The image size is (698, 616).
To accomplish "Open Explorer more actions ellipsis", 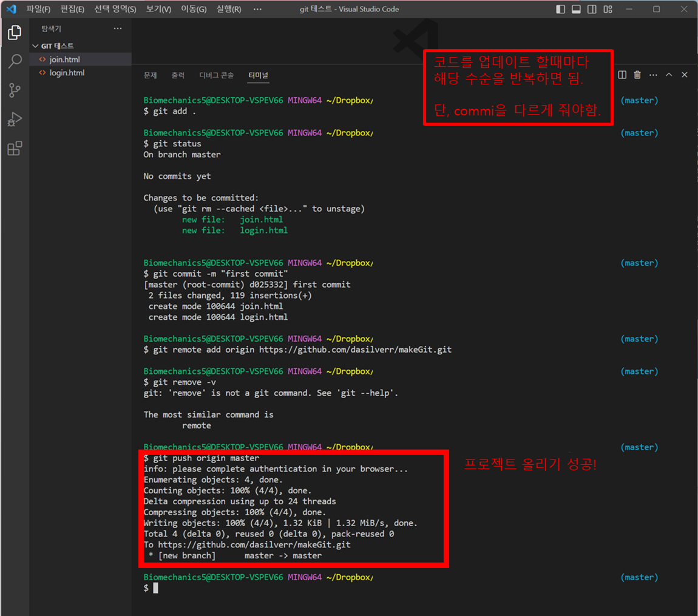I will click(118, 29).
